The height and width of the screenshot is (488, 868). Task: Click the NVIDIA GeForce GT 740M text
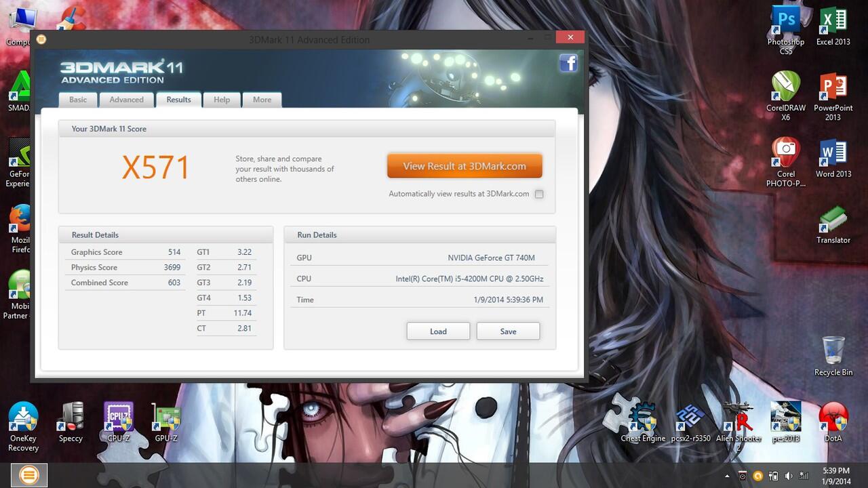pyautogui.click(x=491, y=258)
